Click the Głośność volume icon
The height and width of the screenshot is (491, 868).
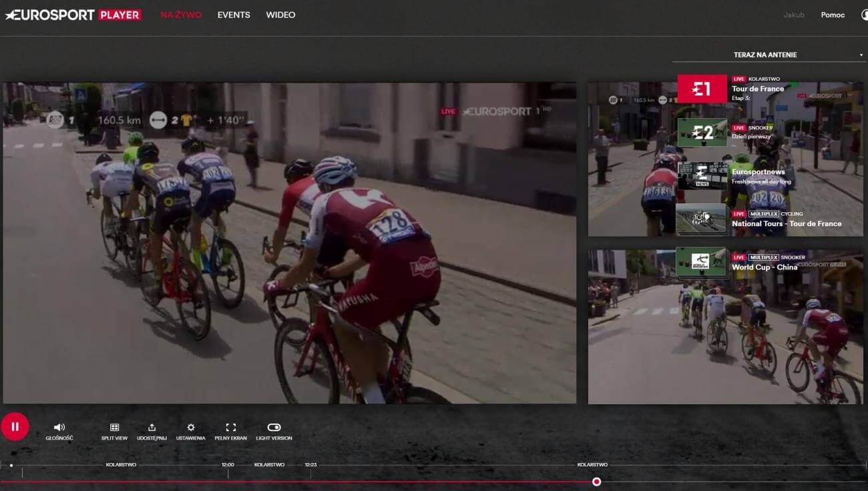click(x=59, y=427)
